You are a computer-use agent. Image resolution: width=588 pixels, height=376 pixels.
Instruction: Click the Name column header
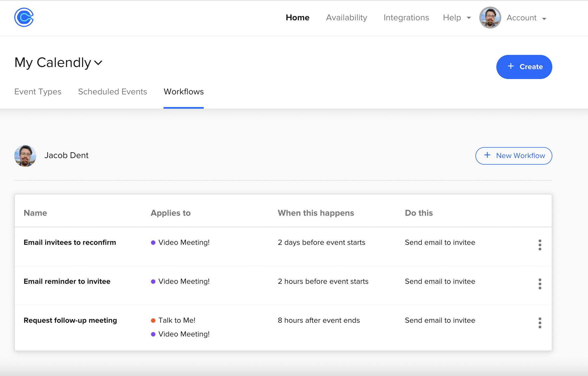pos(35,213)
